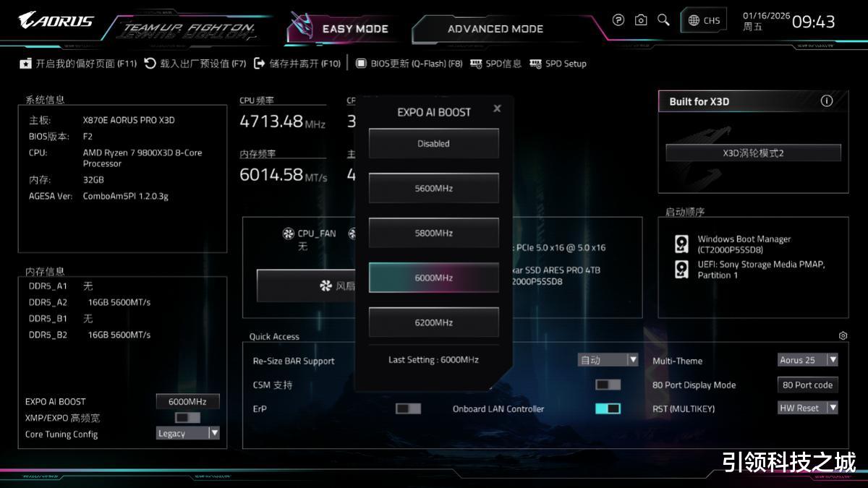
Task: Toggle the ErP switch
Action: click(x=408, y=408)
